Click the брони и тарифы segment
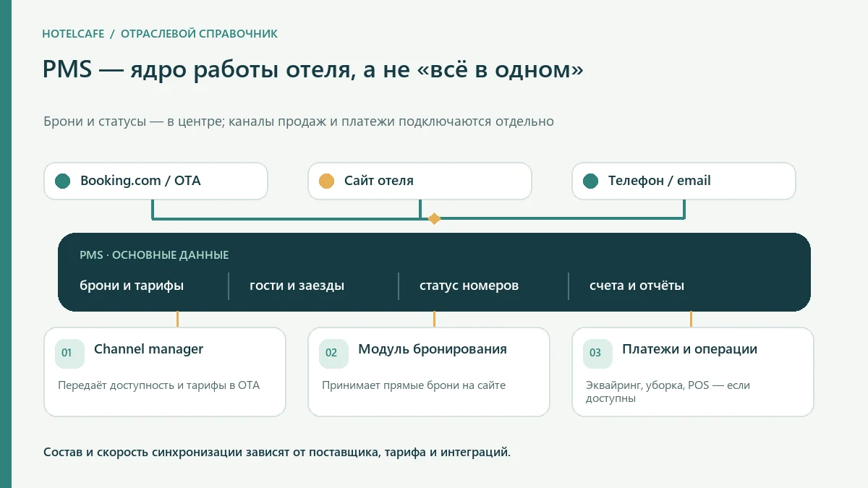 click(132, 286)
